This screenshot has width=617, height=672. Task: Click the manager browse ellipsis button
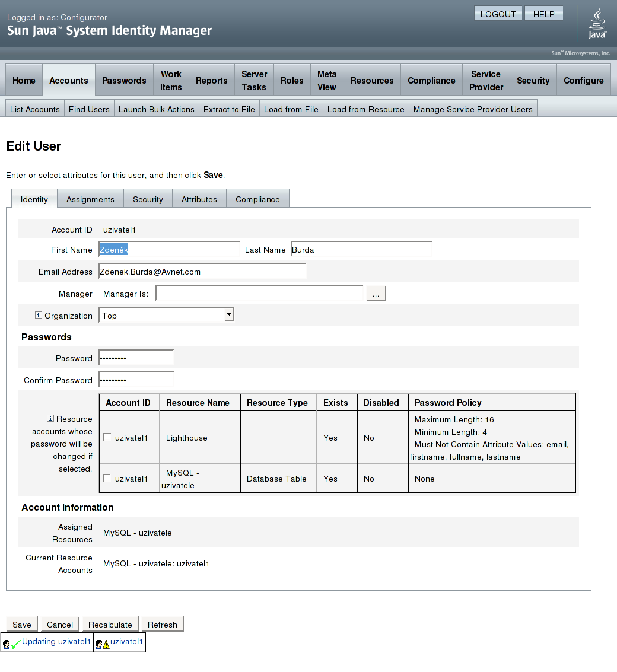pyautogui.click(x=376, y=293)
